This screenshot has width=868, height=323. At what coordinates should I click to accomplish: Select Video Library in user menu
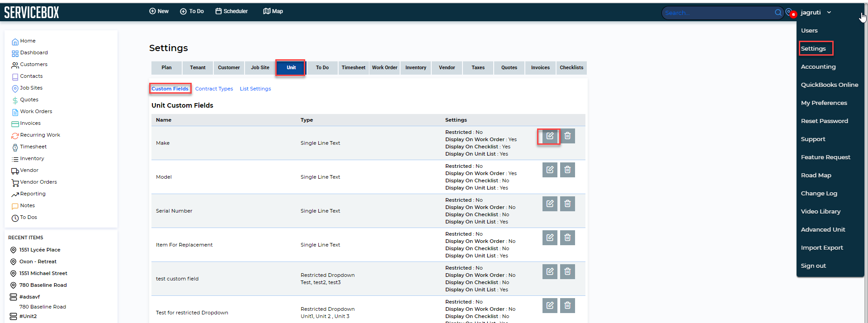821,212
